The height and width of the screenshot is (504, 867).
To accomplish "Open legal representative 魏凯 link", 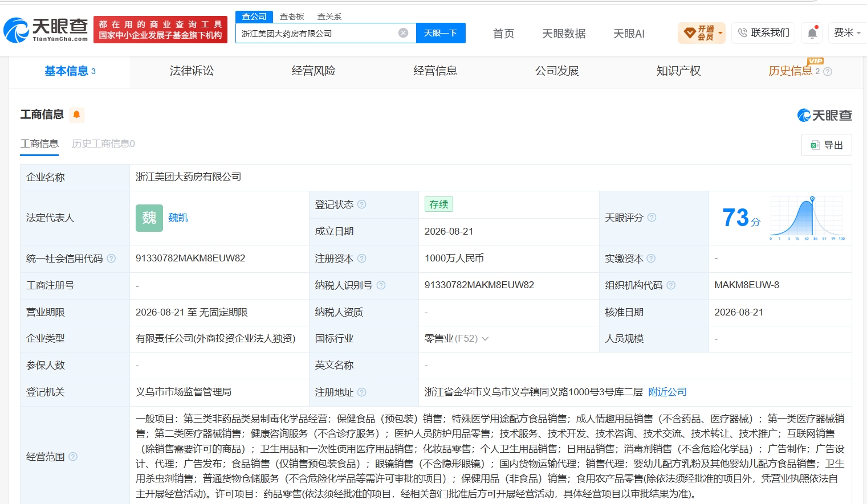I will 178,218.
